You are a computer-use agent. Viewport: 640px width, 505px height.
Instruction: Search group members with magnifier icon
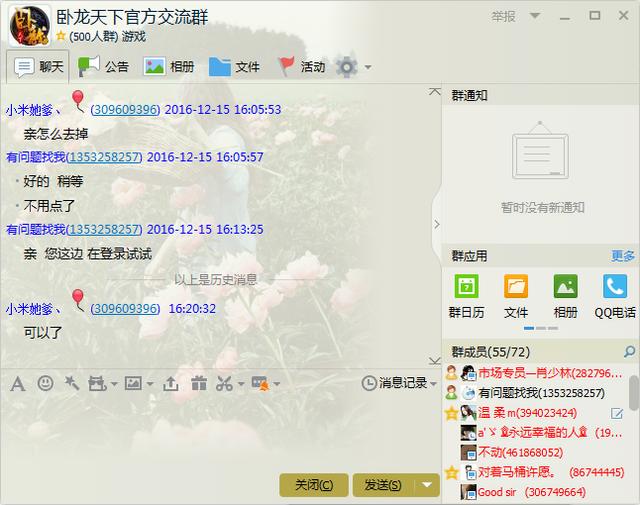[x=629, y=352]
